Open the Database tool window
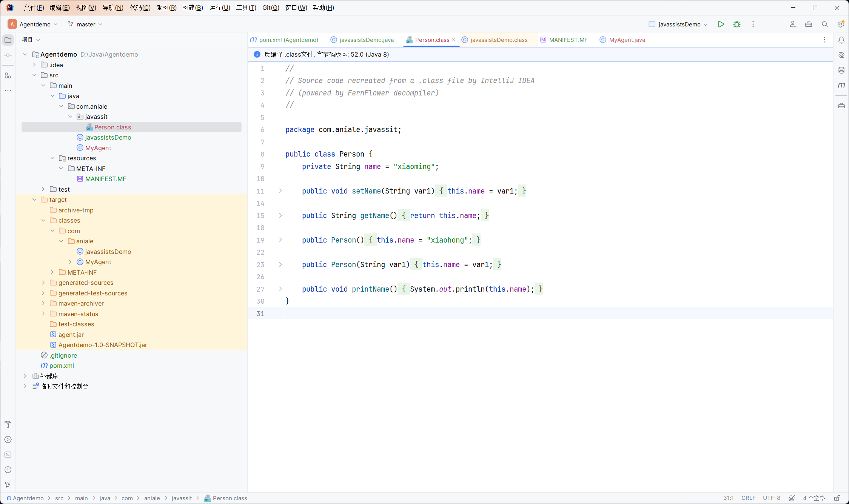849x504 pixels. [x=841, y=70]
